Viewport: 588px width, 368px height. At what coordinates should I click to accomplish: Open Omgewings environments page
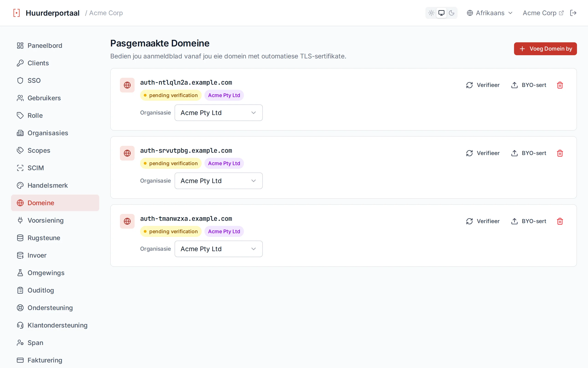(55, 273)
